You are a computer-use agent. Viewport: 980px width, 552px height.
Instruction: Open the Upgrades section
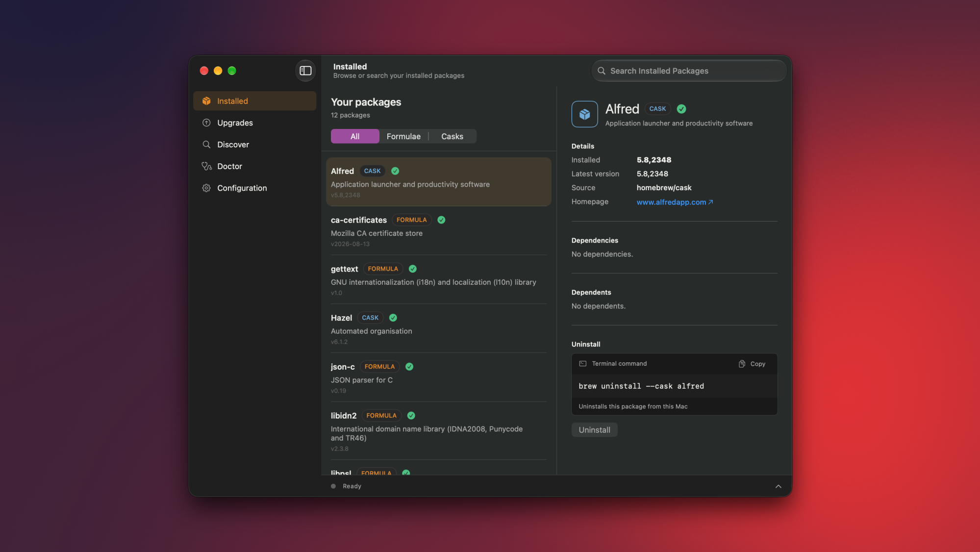[x=254, y=123]
